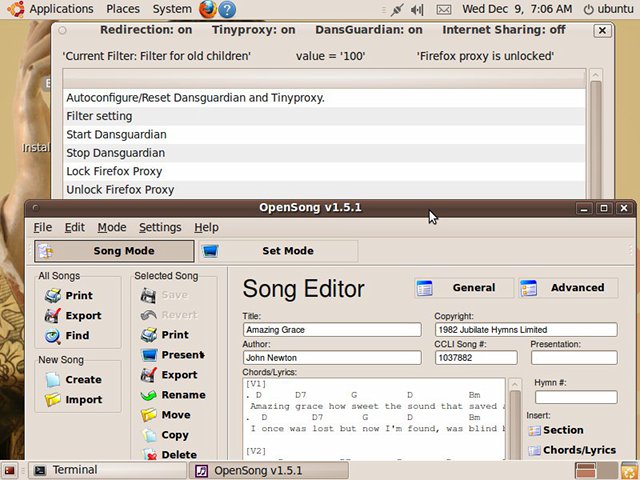The image size is (640, 480).
Task: Open the Help icon in the top panel
Action: (227, 10)
